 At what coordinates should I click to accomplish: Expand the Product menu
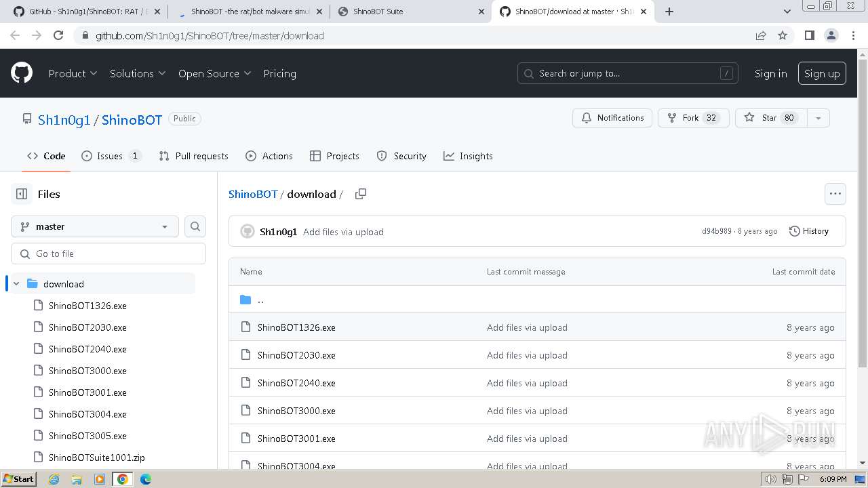73,73
